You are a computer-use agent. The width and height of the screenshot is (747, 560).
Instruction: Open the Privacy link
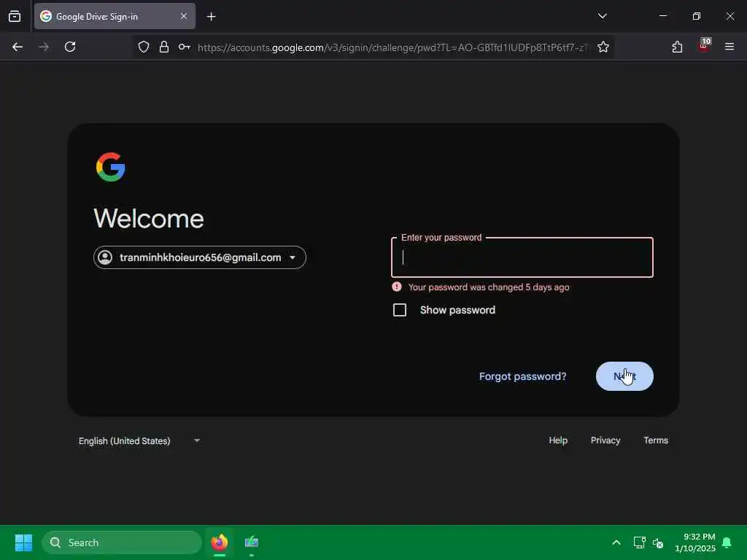(x=605, y=440)
